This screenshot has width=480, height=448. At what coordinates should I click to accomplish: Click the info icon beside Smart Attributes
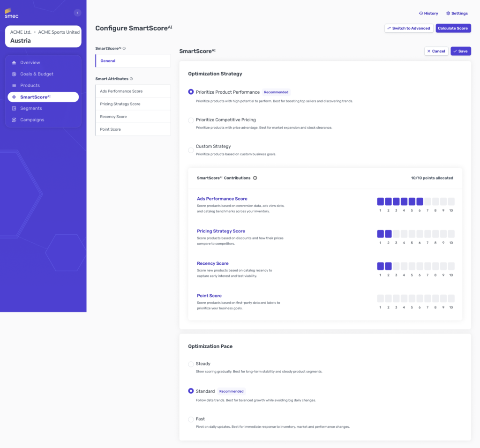pyautogui.click(x=131, y=79)
